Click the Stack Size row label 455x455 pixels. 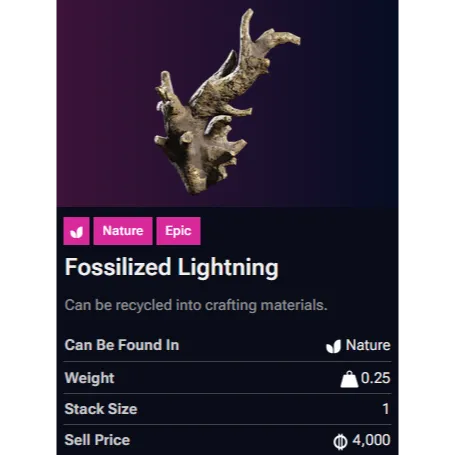tap(101, 409)
